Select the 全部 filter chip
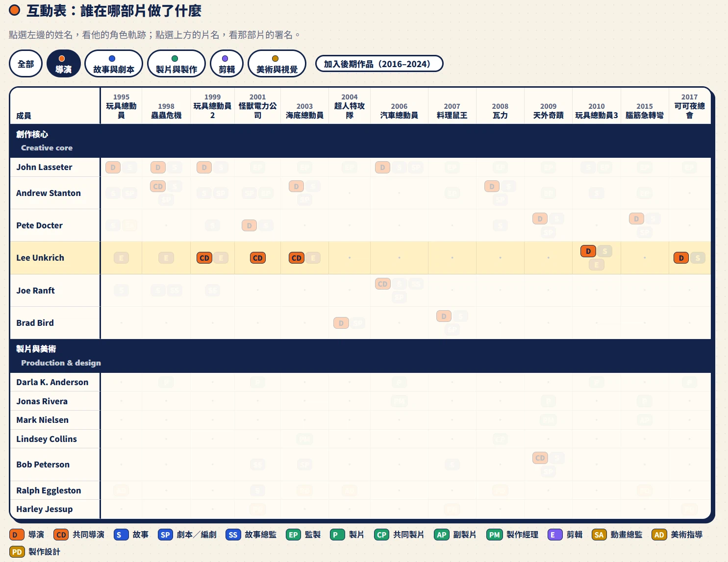 [x=26, y=64]
